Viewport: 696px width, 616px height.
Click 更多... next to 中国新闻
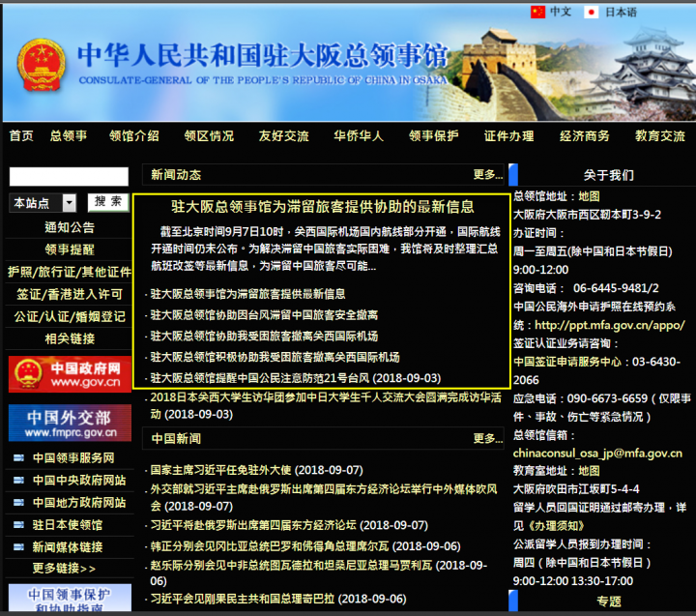(488, 439)
